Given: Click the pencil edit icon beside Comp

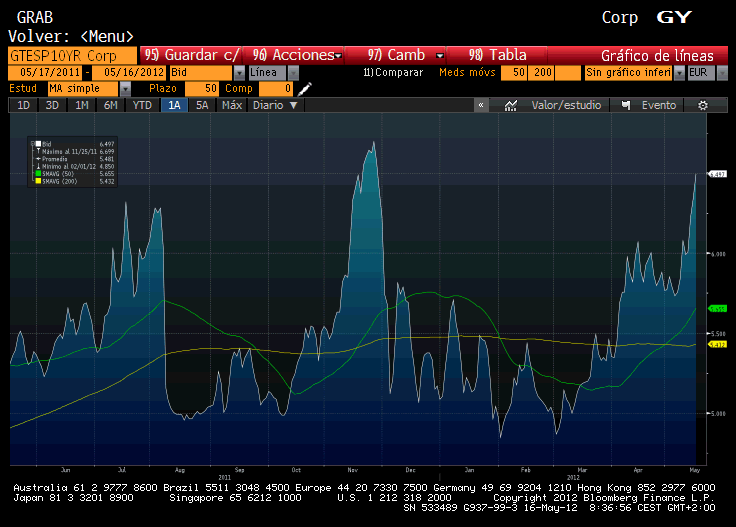Looking at the screenshot, I should point(304,88).
